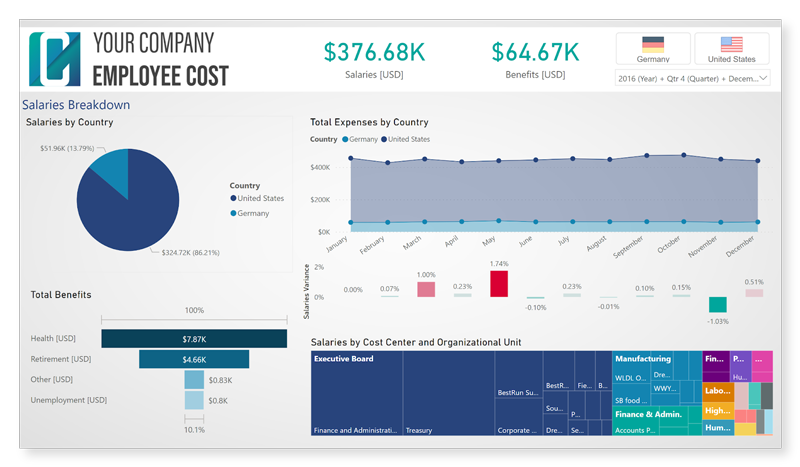Select the United States flag filter

[x=731, y=48]
